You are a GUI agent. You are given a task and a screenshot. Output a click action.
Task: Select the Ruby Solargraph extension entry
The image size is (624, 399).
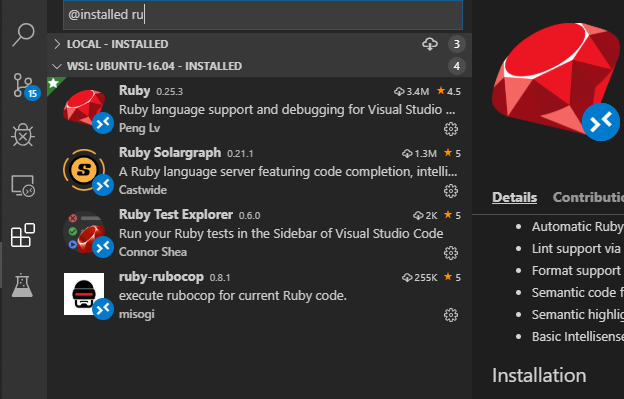click(x=259, y=171)
